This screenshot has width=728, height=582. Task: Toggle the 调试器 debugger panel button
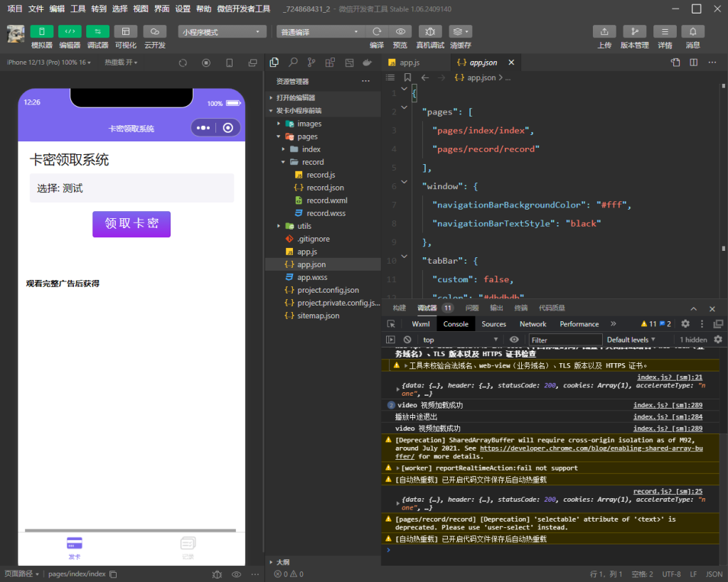click(97, 31)
